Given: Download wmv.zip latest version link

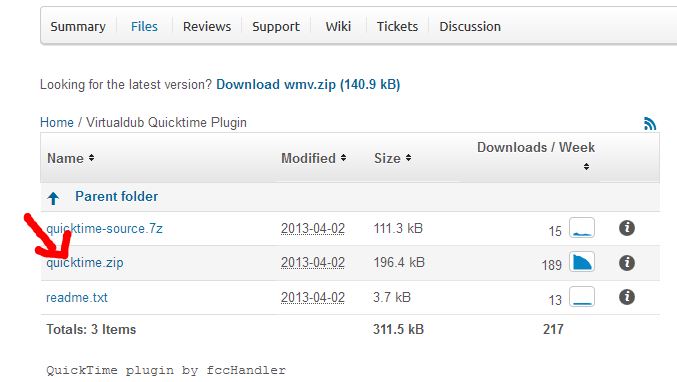Looking at the screenshot, I should tap(308, 84).
